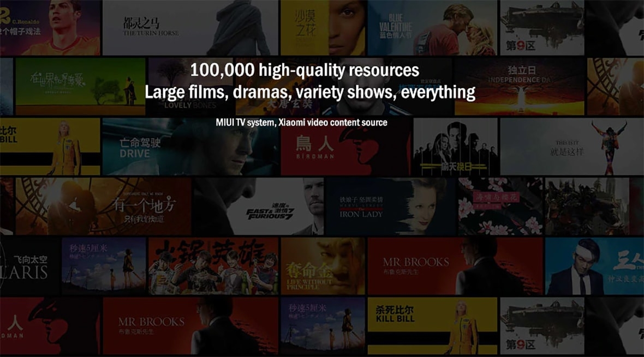Click "MIUI TV system, Xiaomi video content source"

301,122
